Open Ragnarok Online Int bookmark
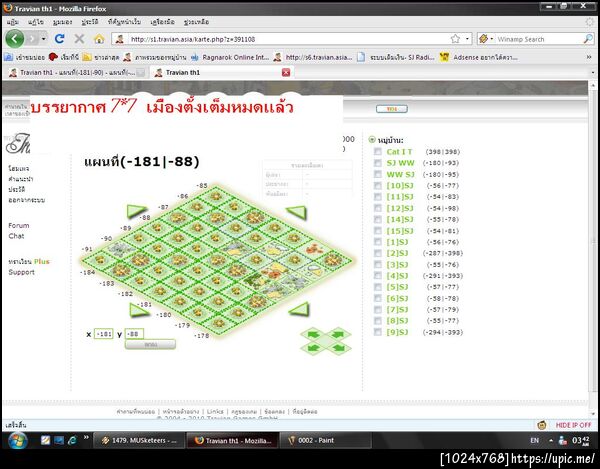The height and width of the screenshot is (469, 600). [x=230, y=57]
